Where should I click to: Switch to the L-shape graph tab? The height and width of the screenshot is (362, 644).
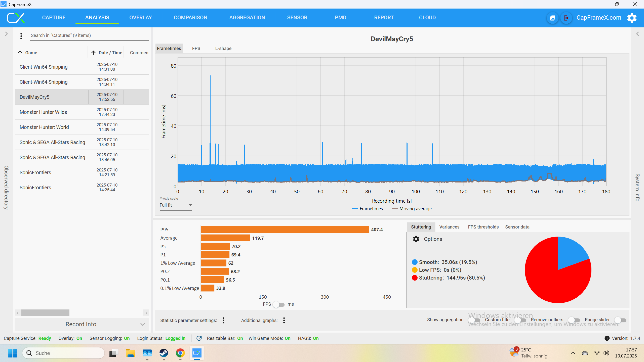(223, 49)
